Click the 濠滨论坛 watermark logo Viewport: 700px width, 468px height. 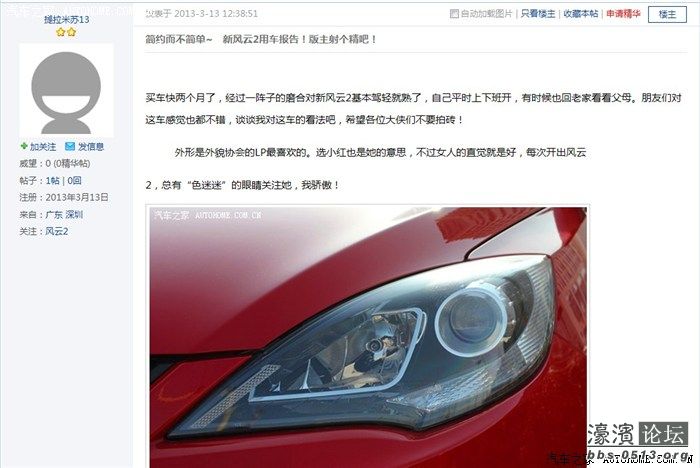637,439
